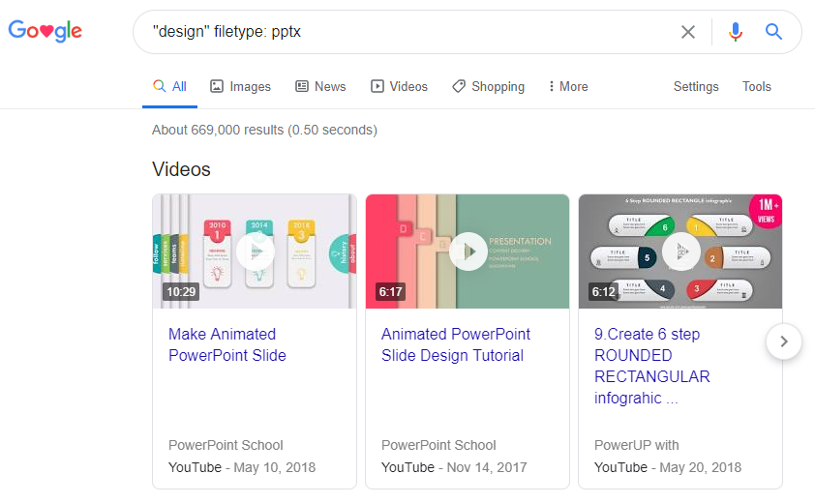Expand the More search options menu
This screenshot has height=504, width=815.
point(568,86)
